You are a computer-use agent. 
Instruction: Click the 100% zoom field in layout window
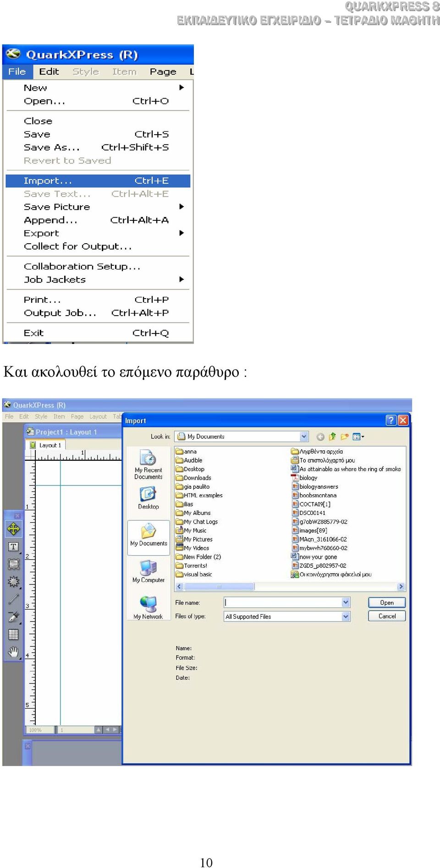click(x=39, y=730)
